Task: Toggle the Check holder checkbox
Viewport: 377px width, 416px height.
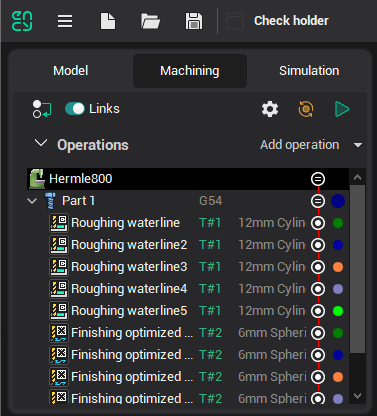Action: (x=235, y=21)
